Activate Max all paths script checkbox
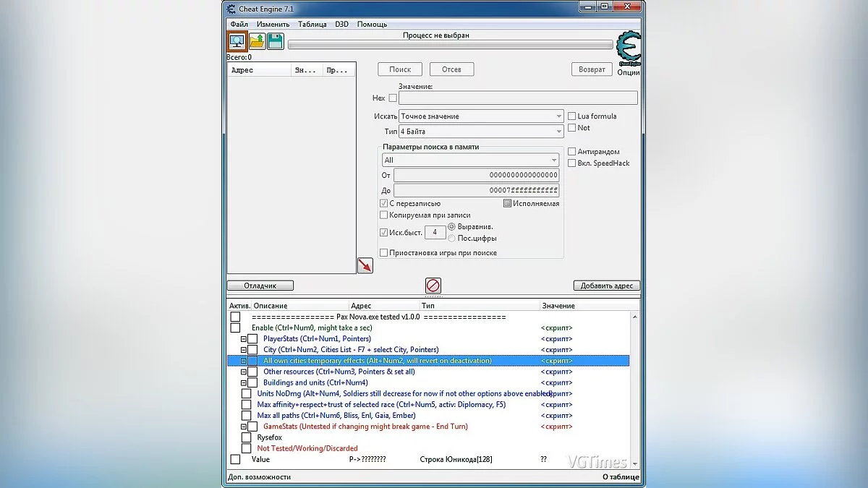 [247, 416]
